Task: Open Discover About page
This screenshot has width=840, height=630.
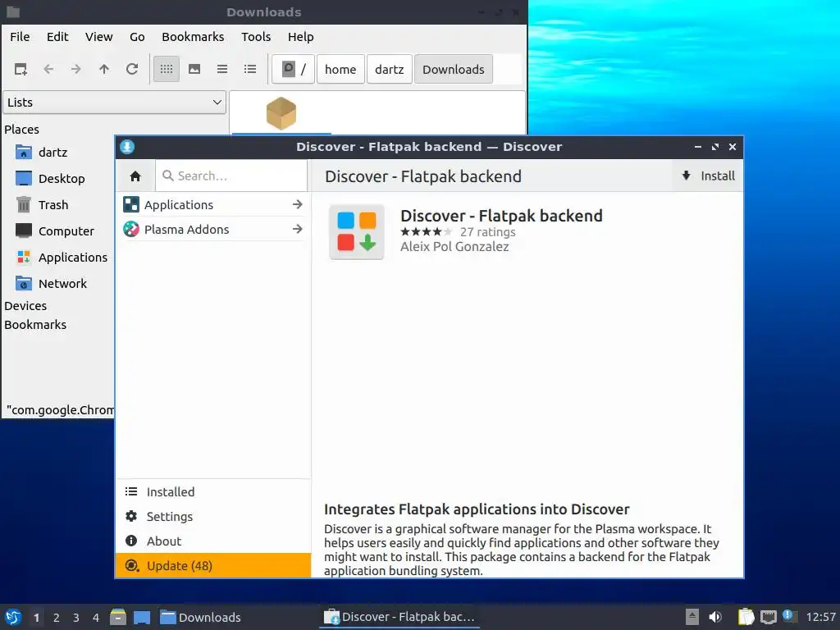Action: point(213,541)
